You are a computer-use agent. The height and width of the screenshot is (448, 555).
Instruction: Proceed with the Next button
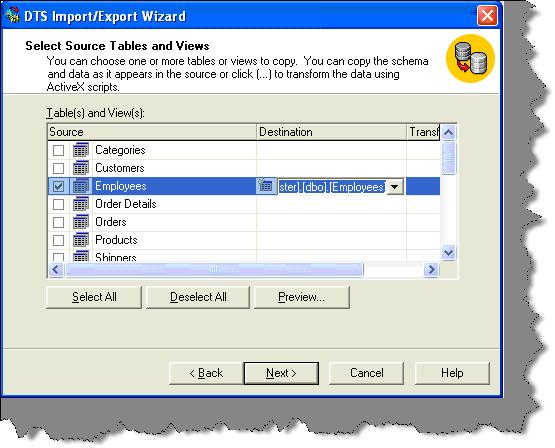(281, 373)
